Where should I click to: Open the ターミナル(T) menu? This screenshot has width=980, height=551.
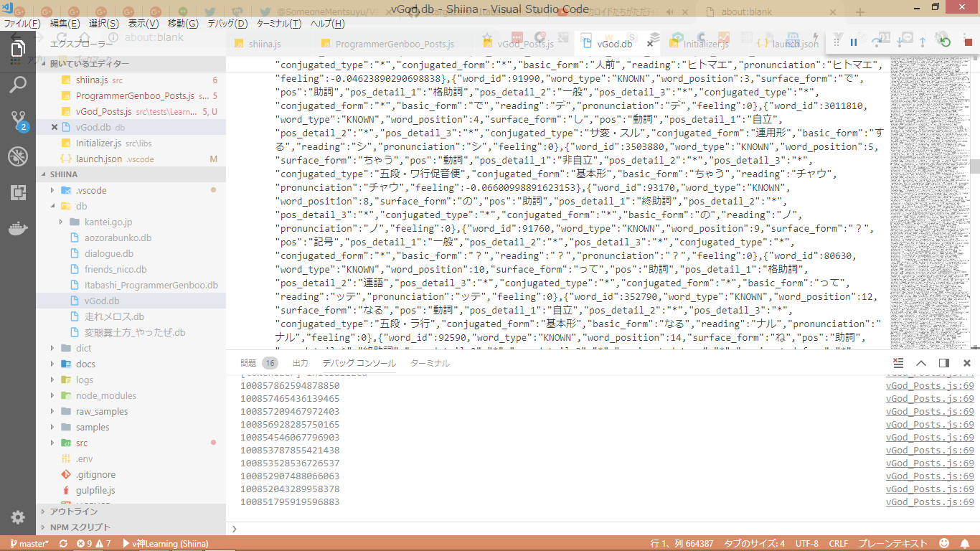[x=278, y=24]
